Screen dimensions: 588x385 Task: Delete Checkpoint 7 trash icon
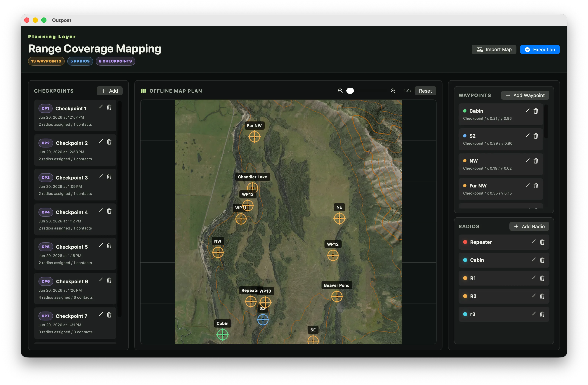pyautogui.click(x=109, y=315)
